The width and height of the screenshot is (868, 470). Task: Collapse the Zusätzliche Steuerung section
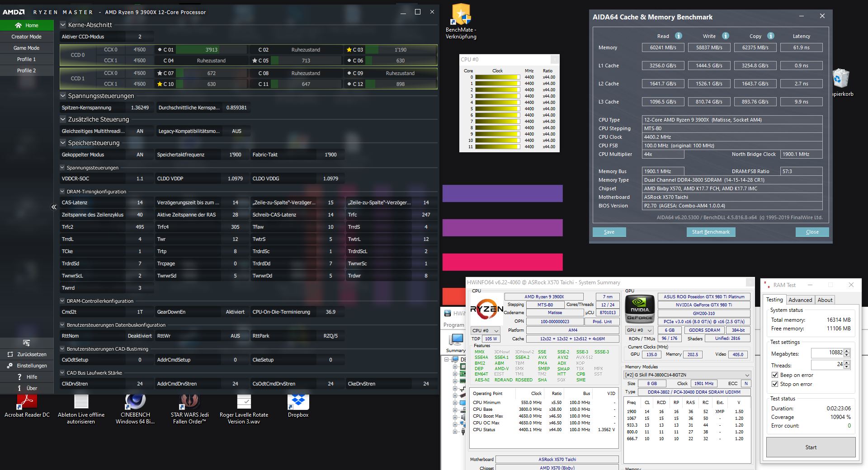pyautogui.click(x=63, y=119)
